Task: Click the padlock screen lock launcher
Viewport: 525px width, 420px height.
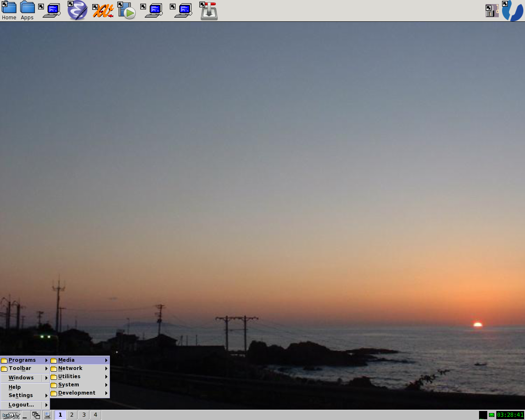Action: click(492, 11)
